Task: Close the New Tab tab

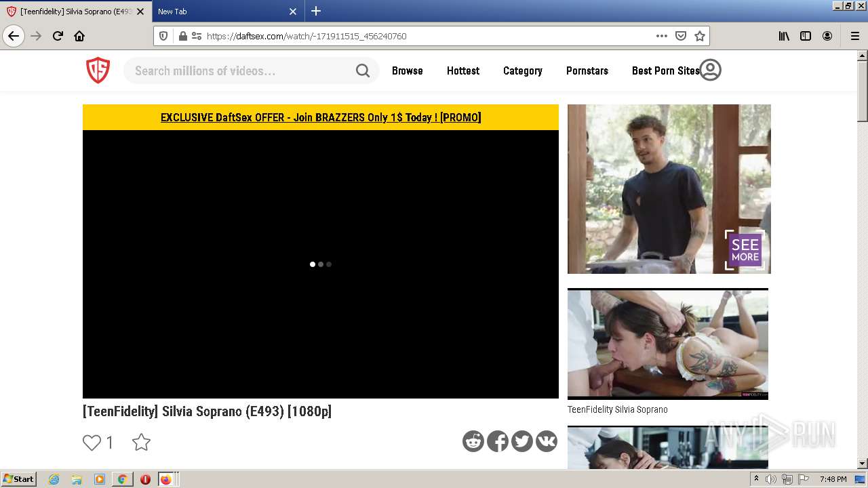Action: click(x=293, y=12)
